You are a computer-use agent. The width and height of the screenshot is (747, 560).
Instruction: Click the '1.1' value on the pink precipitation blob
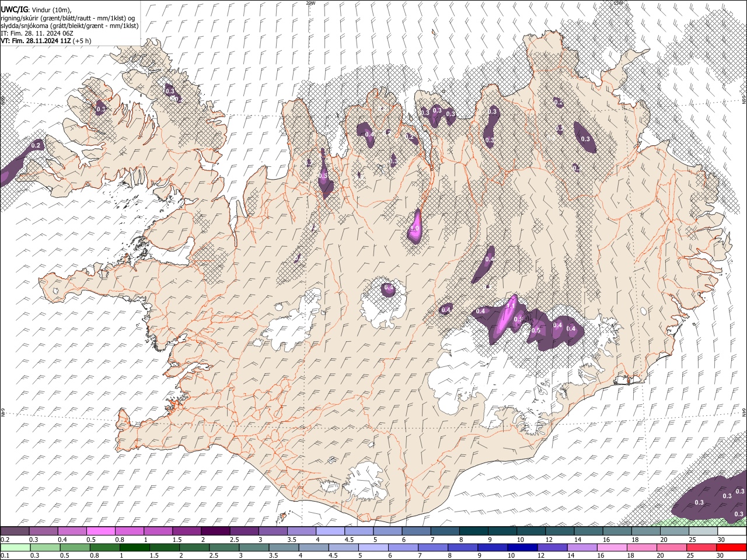[510, 305]
